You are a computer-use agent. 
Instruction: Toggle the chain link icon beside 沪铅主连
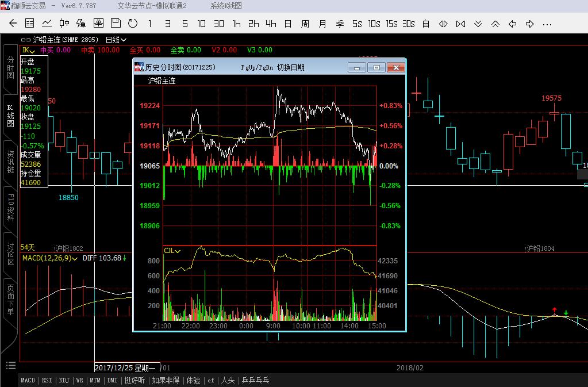pos(26,40)
